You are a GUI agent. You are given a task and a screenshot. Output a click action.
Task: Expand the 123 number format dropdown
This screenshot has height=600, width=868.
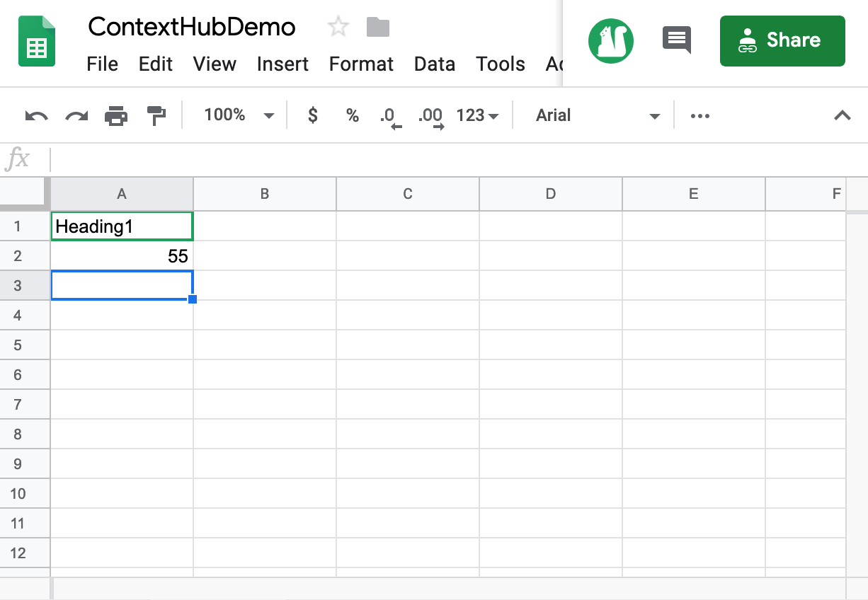477,115
